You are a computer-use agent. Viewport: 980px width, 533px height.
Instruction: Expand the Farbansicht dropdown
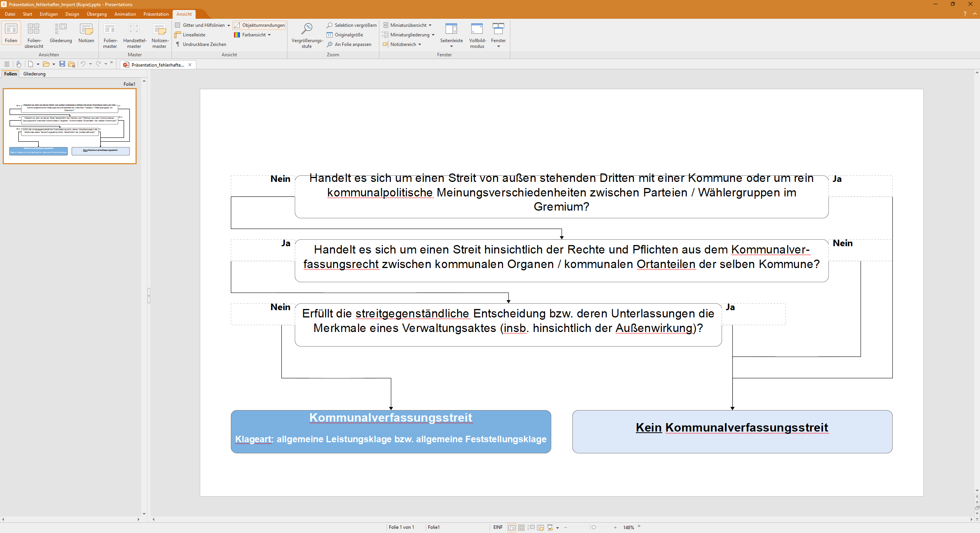269,35
